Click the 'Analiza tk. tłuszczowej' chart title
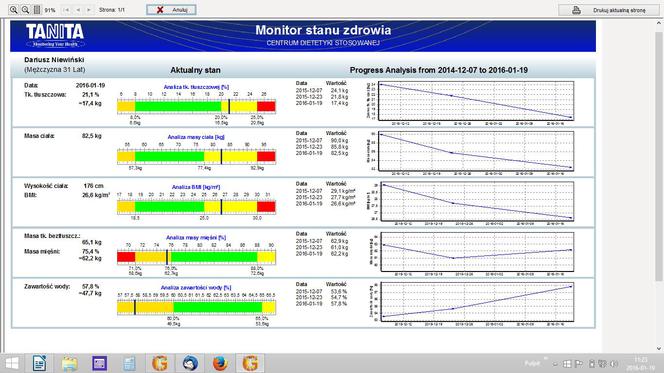The image size is (664, 373). pos(196,87)
